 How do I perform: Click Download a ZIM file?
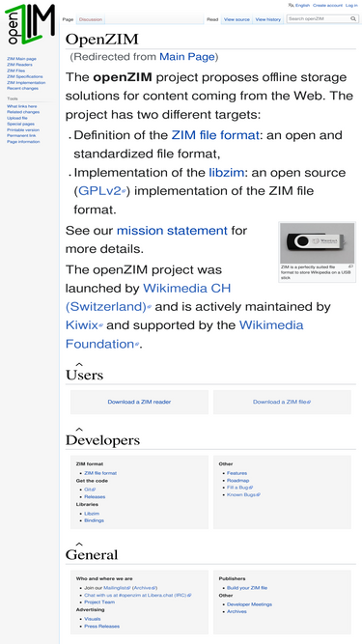tap(282, 402)
